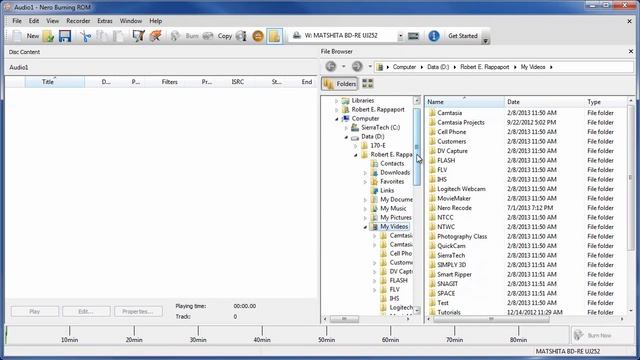Click the disc info icon after Copy
Viewport: 640px width, 360px height.
tap(241, 36)
